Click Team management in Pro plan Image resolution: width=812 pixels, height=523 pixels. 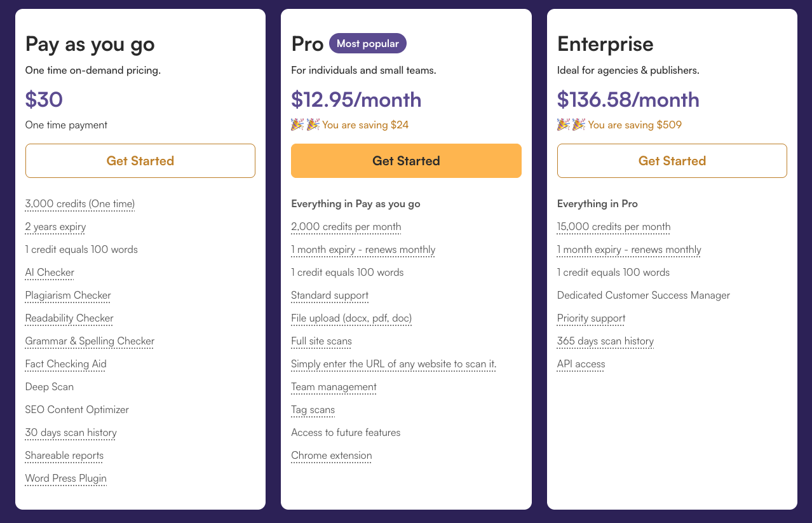pyautogui.click(x=334, y=387)
